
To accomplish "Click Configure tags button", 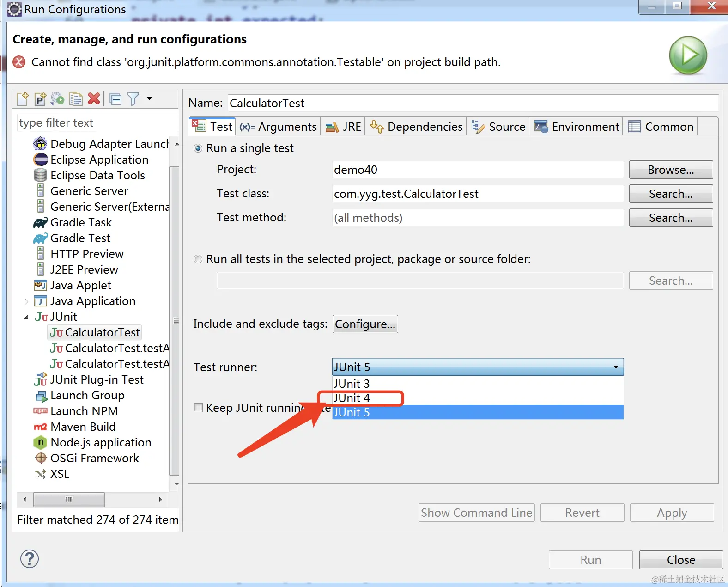I will pos(365,324).
